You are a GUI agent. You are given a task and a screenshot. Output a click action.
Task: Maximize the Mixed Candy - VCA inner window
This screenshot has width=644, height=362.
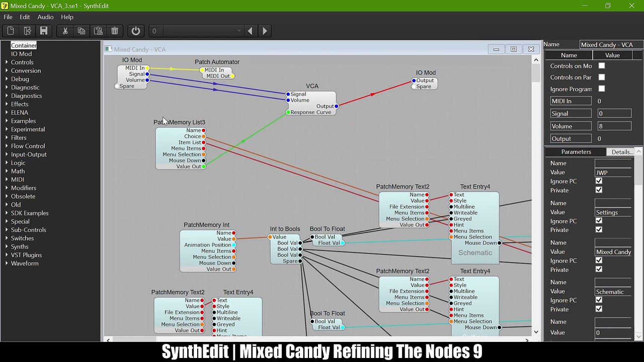point(514,49)
